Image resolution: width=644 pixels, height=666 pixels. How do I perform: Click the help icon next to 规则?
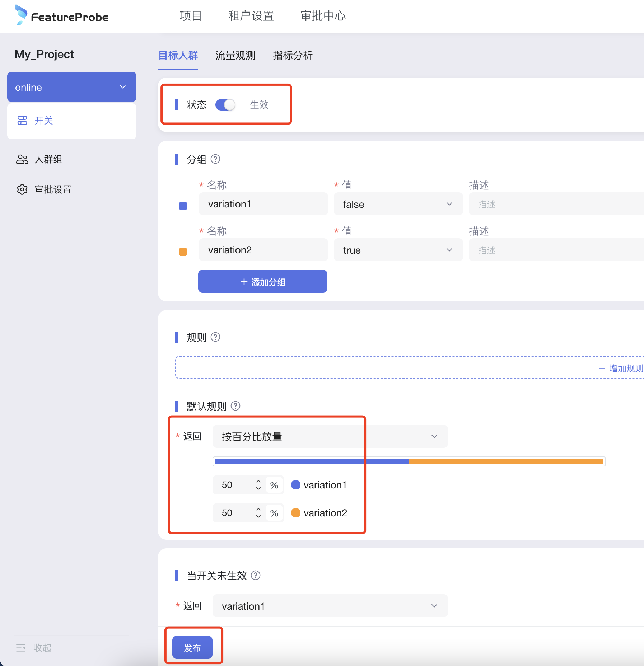(215, 337)
